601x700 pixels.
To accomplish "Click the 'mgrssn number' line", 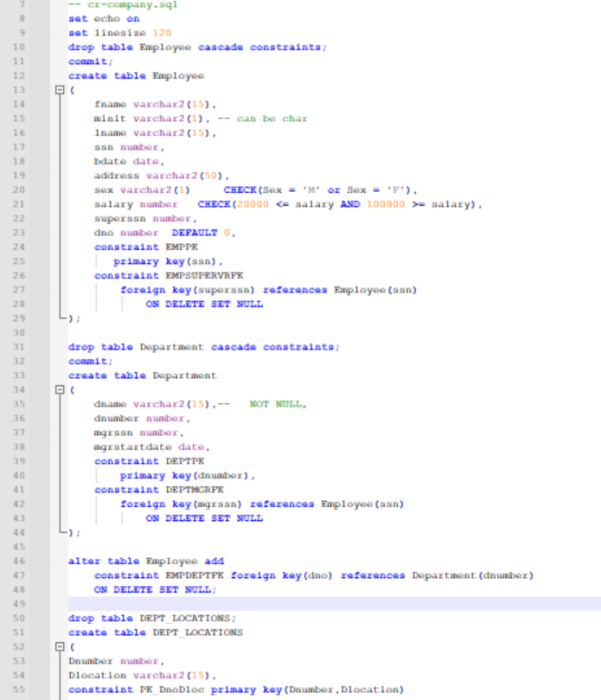I will point(138,433).
